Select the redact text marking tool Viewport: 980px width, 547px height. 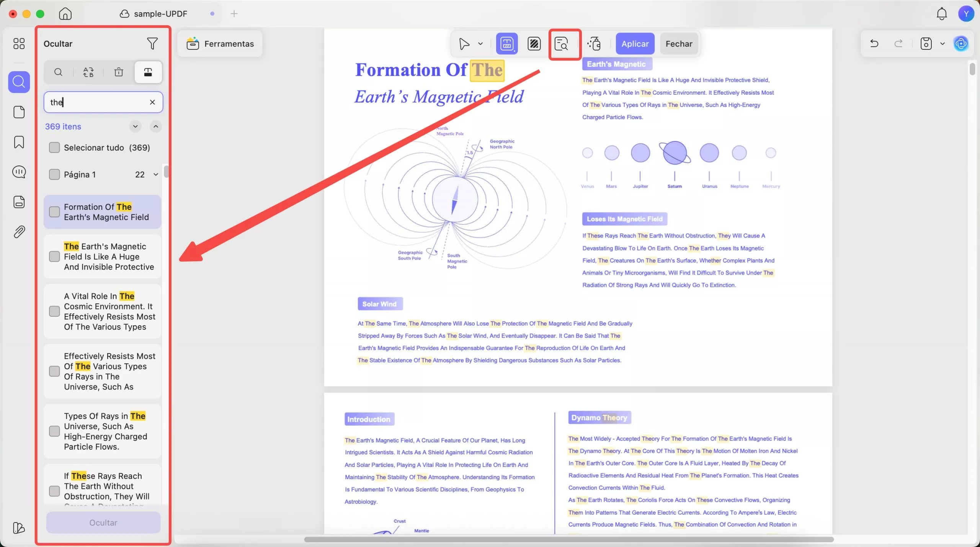(507, 44)
